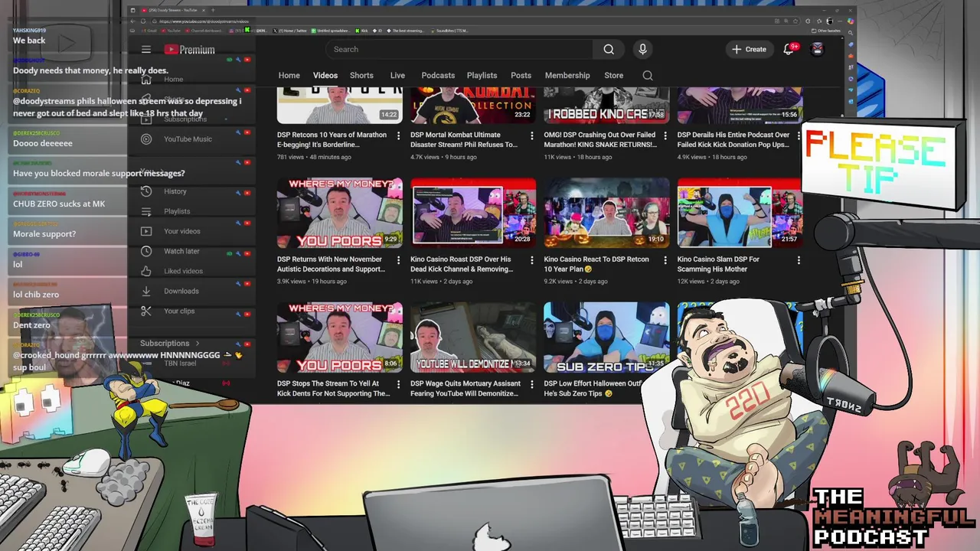The height and width of the screenshot is (551, 980).
Task: Open History in the sidebar
Action: click(x=175, y=191)
